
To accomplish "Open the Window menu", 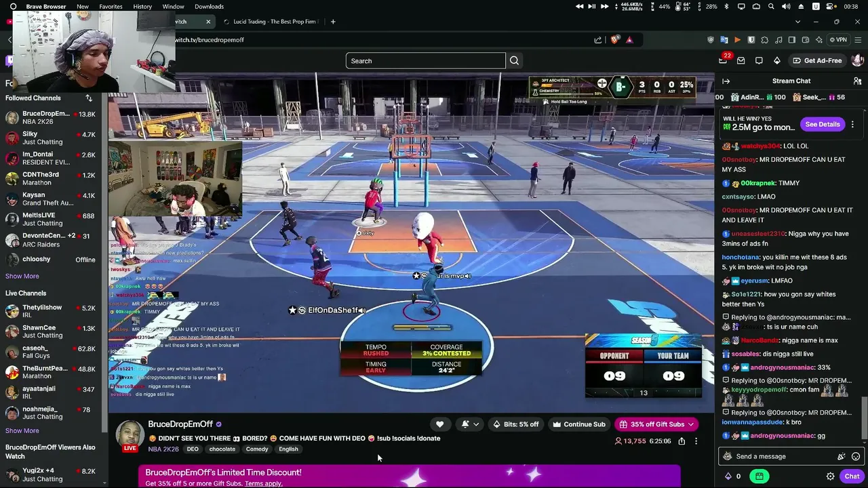I will (174, 7).
